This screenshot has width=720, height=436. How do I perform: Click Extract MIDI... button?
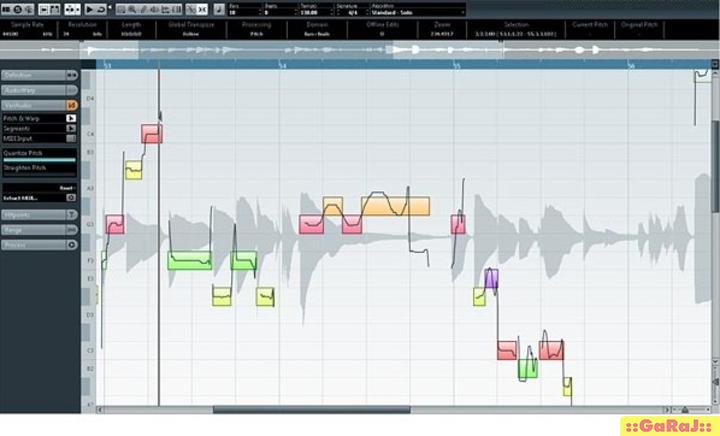(x=21, y=198)
